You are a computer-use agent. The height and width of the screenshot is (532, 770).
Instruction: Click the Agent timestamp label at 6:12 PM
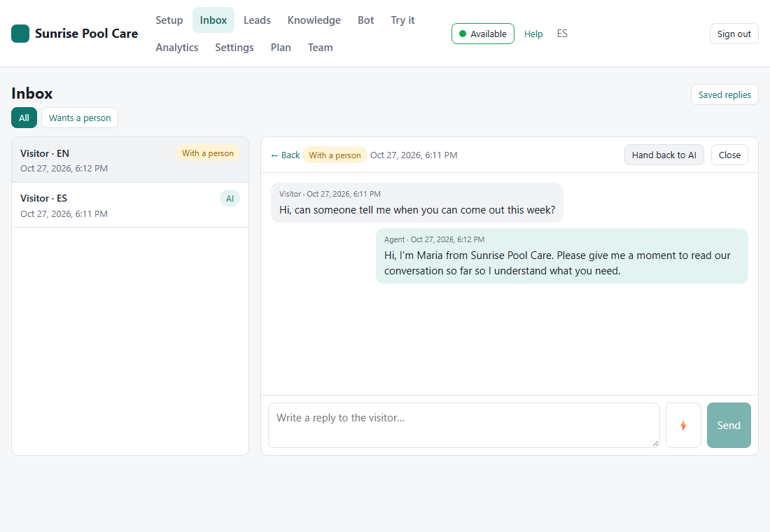click(x=434, y=239)
